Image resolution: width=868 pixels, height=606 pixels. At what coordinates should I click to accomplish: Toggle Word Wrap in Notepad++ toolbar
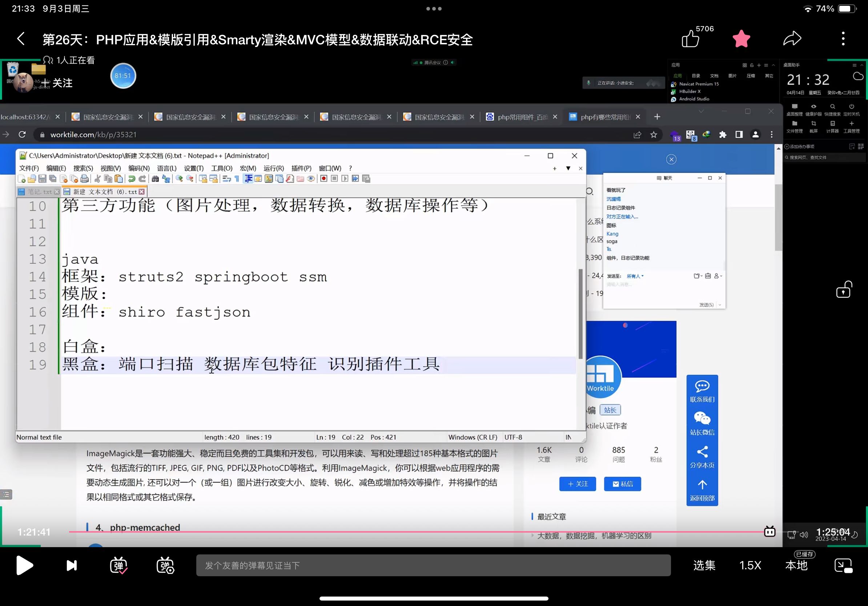click(x=226, y=179)
